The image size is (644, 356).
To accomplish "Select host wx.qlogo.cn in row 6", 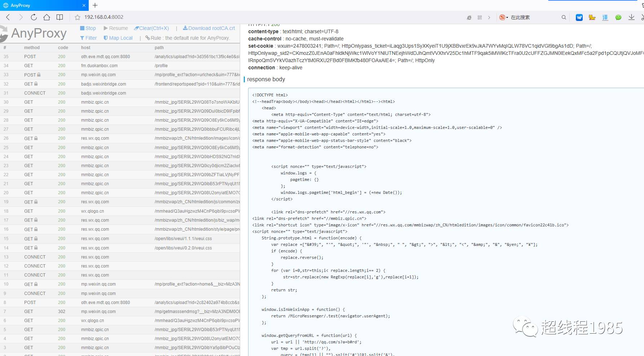I will pos(92,321).
